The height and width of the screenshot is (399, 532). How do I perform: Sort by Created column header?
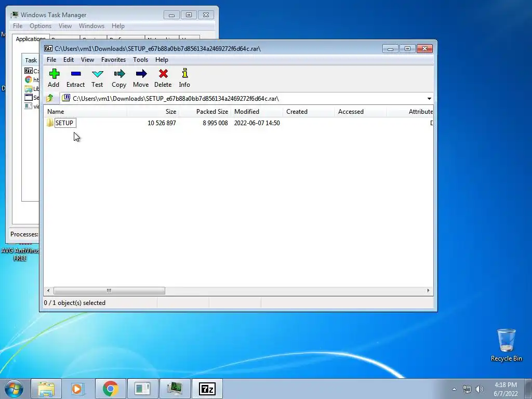[309, 112]
